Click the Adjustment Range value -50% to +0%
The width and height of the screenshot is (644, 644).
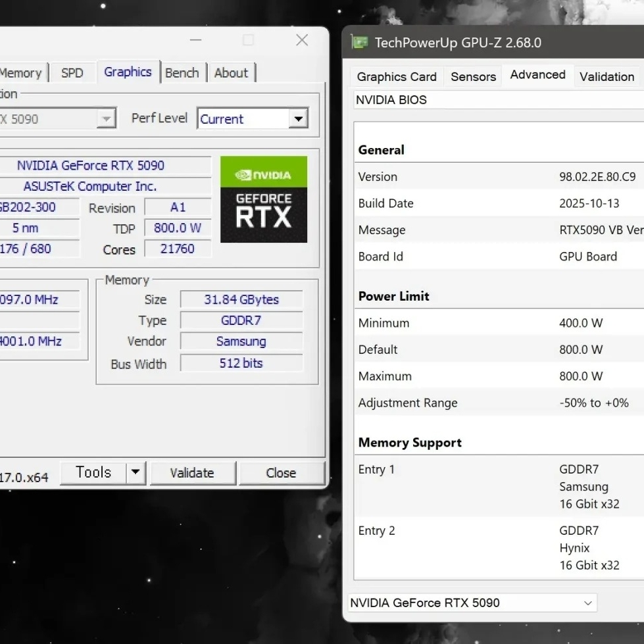coord(594,403)
